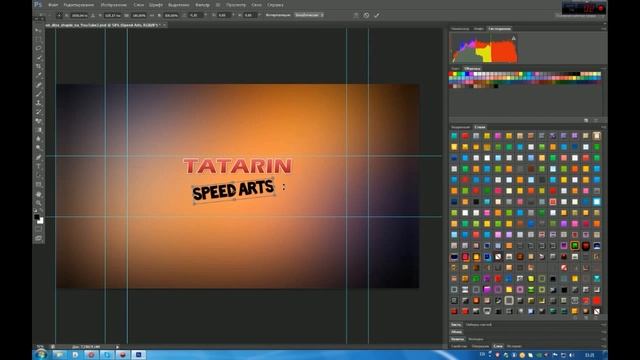This screenshot has height=360, width=640.
Task: Select the History Brush tool
Action: tap(38, 112)
